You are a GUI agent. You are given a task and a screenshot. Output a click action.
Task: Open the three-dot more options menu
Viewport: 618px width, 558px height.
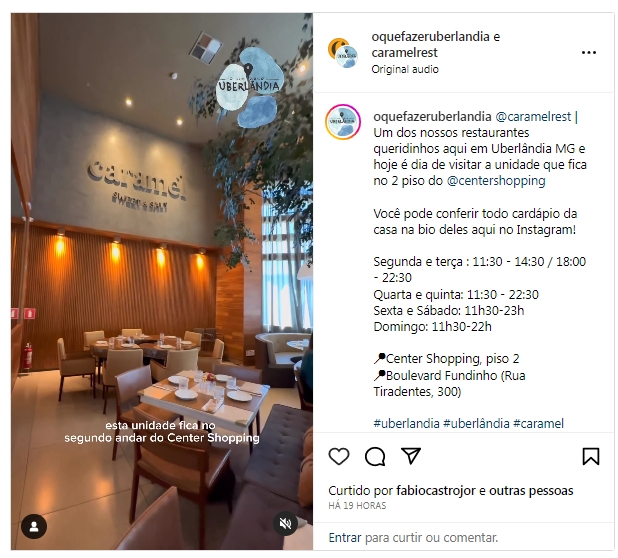[588, 52]
